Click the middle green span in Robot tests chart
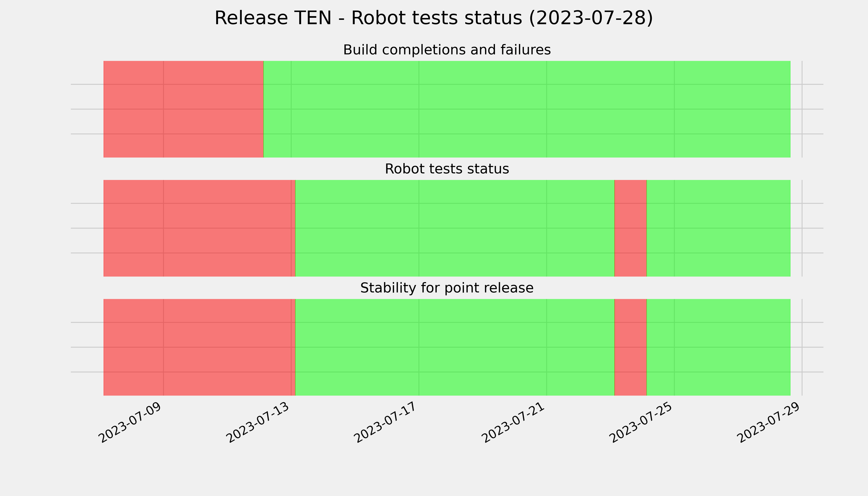 click(455, 228)
